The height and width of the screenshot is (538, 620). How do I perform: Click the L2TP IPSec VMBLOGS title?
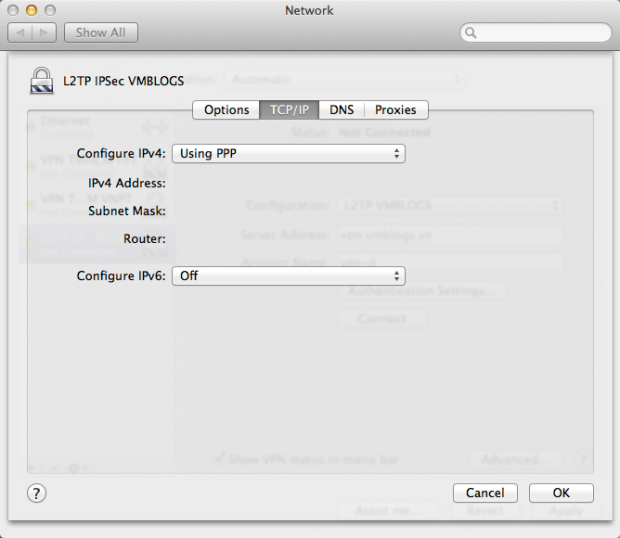pos(124,81)
